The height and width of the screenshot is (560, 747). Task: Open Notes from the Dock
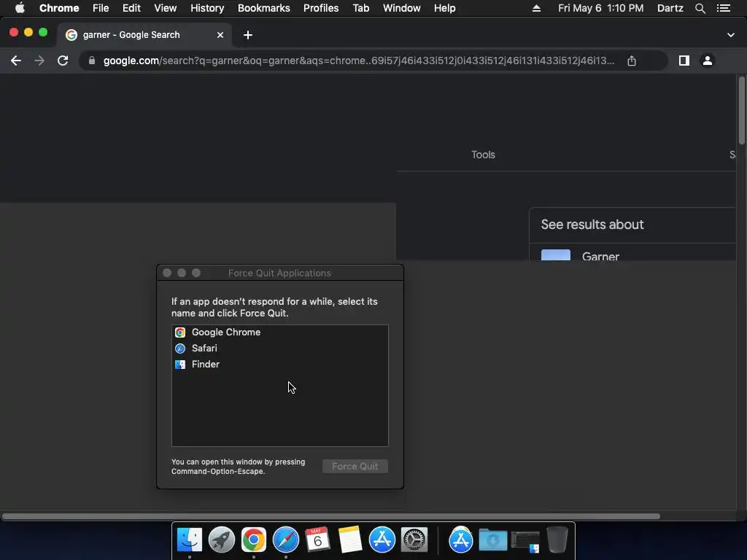pos(349,540)
